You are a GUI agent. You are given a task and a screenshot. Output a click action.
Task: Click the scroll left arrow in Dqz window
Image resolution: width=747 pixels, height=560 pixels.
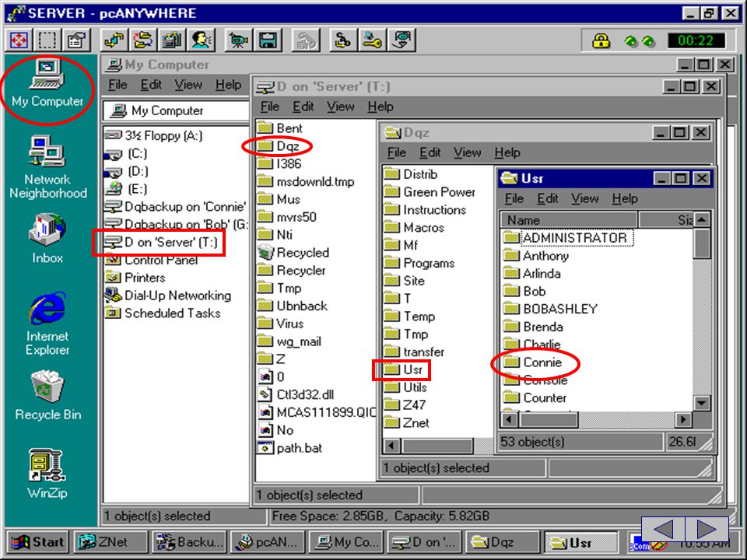tap(391, 446)
